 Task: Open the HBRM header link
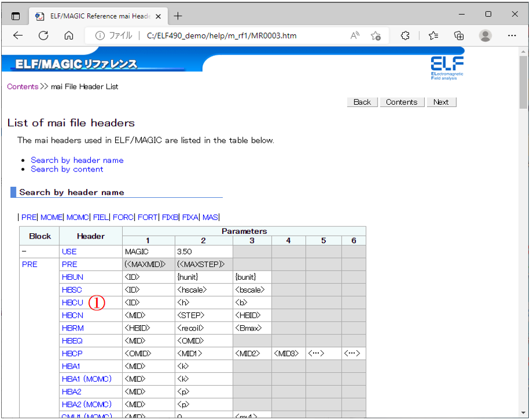pyautogui.click(x=73, y=328)
